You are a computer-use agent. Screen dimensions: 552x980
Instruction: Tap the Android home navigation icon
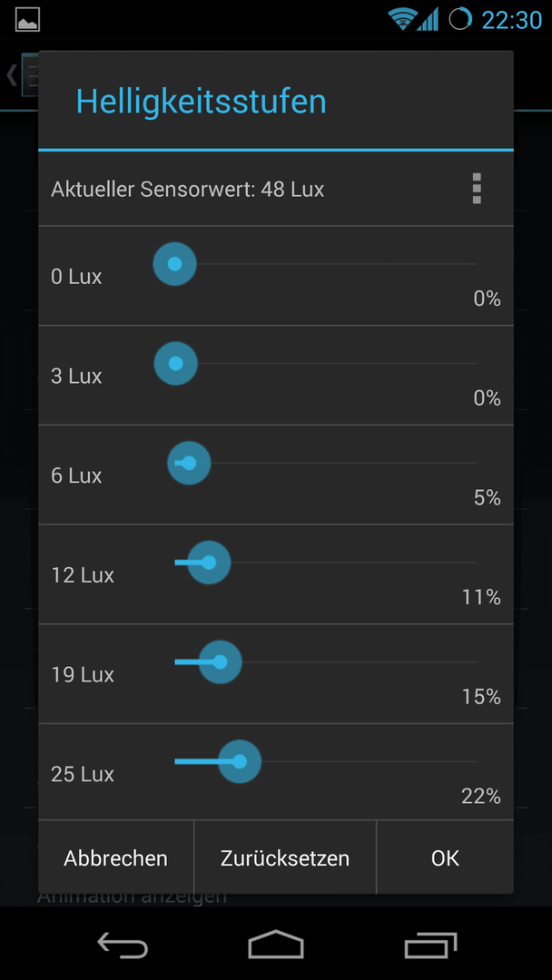click(276, 944)
